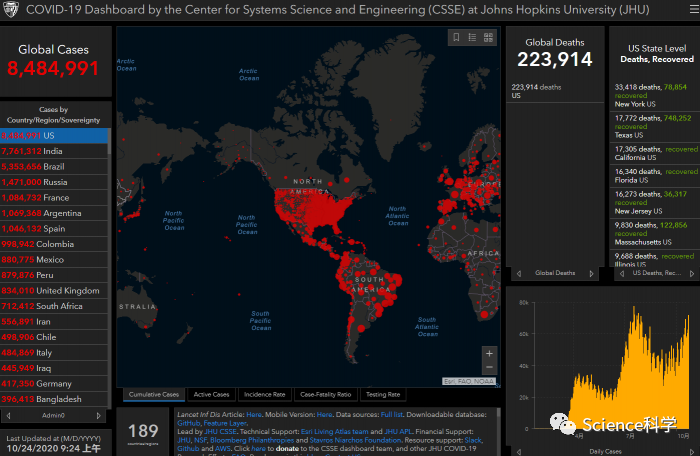Open the Case-Fatality Ratio tab

pyautogui.click(x=325, y=394)
